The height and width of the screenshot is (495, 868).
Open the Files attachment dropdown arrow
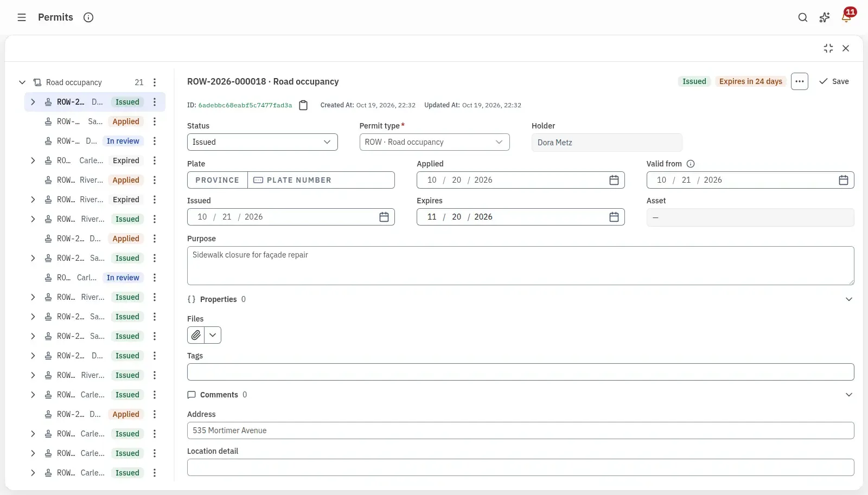click(x=213, y=335)
